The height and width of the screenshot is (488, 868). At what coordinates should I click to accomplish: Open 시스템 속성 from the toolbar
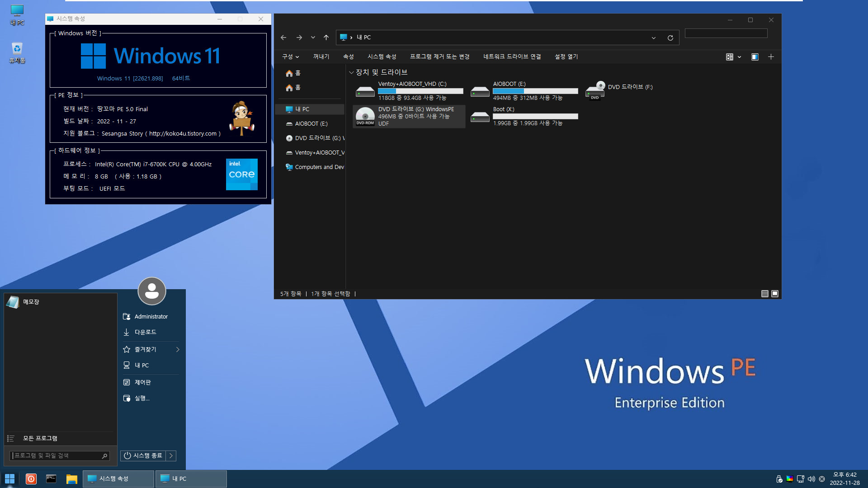pos(382,56)
